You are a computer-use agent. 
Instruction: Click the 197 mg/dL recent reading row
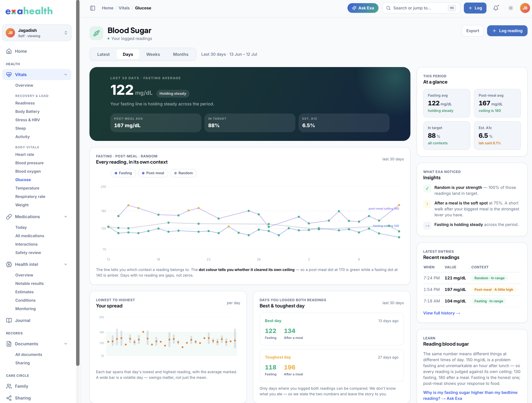(x=472, y=289)
